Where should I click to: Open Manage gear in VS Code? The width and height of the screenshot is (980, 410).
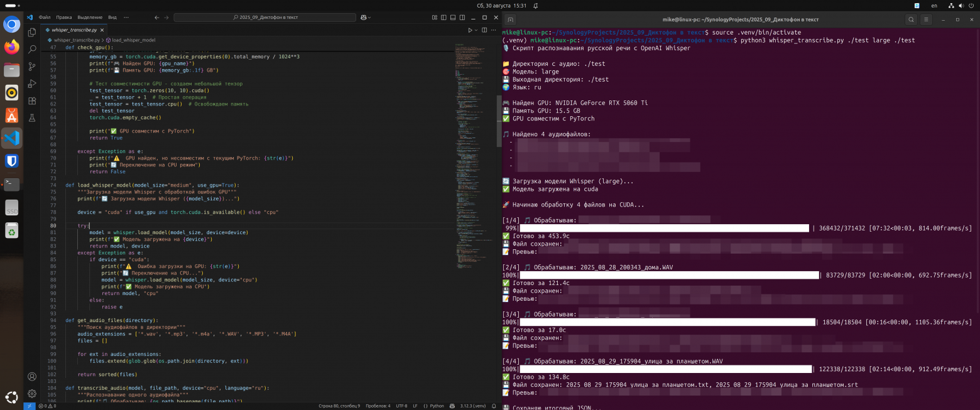point(32,394)
